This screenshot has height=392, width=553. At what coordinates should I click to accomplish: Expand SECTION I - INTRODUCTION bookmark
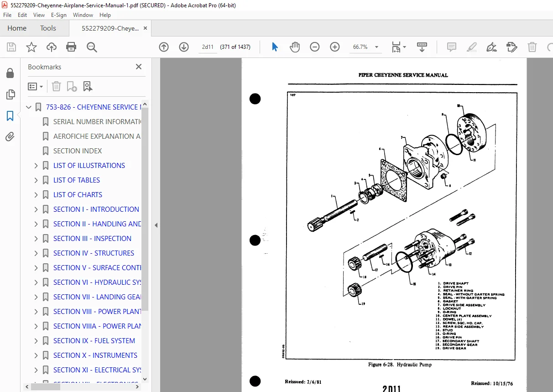pos(36,209)
